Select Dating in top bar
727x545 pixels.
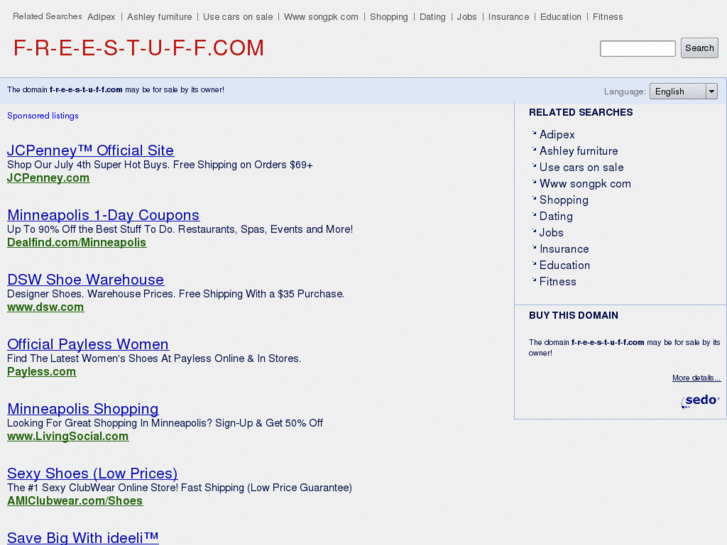click(432, 17)
